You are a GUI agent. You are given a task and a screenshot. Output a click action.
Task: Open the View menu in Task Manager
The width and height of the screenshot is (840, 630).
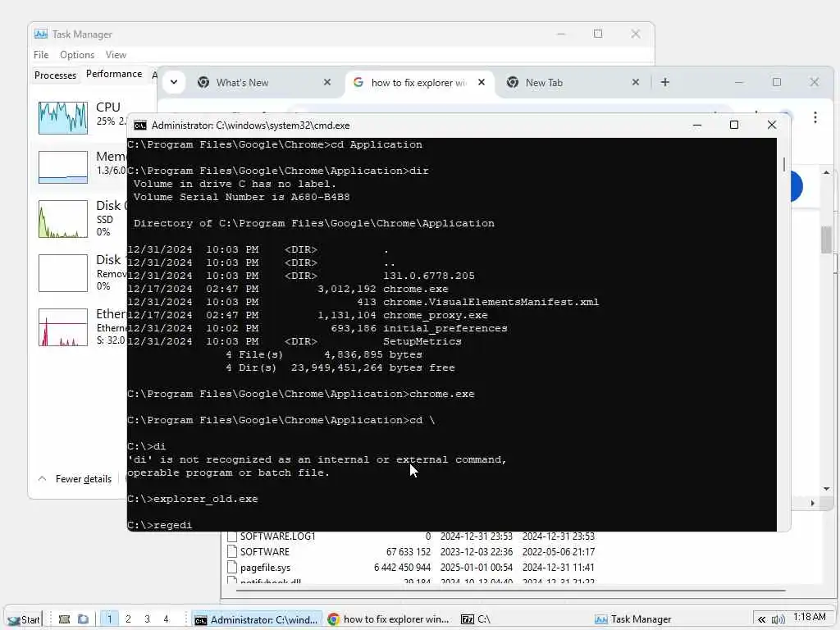point(116,55)
